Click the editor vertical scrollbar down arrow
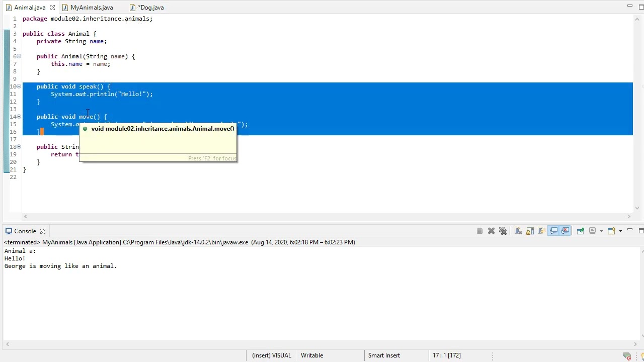 click(637, 208)
